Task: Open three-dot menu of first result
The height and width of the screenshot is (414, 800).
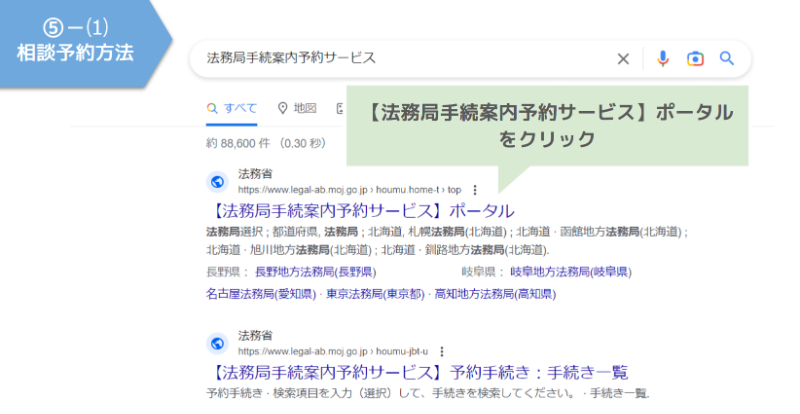Action: (475, 190)
